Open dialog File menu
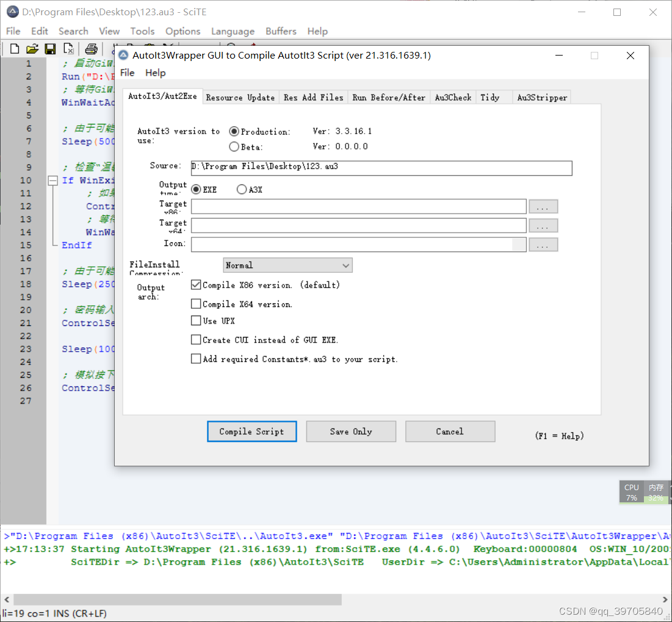The height and width of the screenshot is (622, 672). (x=128, y=73)
